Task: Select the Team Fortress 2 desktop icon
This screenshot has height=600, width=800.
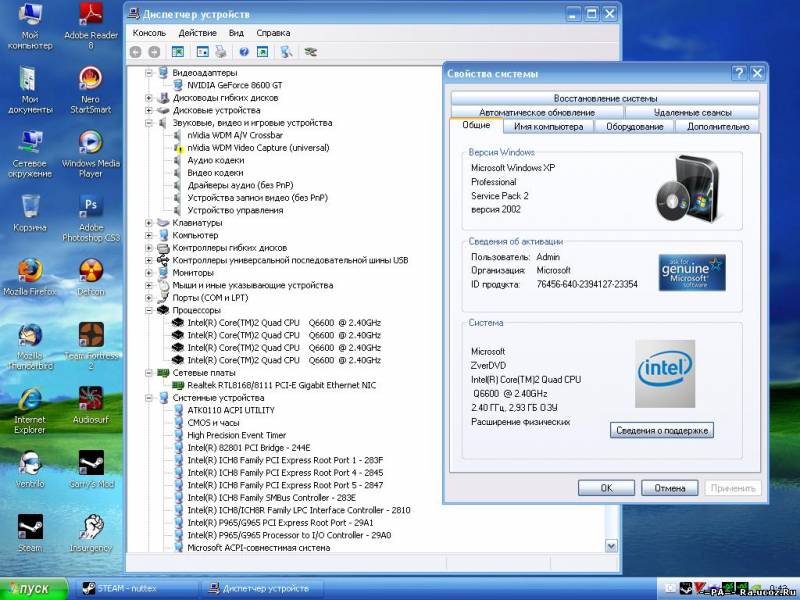Action: 91,347
